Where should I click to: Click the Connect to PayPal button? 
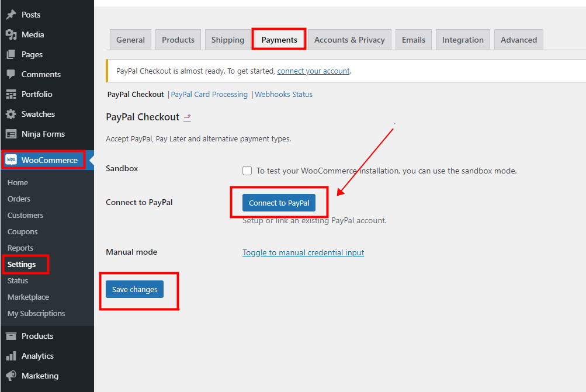point(279,203)
